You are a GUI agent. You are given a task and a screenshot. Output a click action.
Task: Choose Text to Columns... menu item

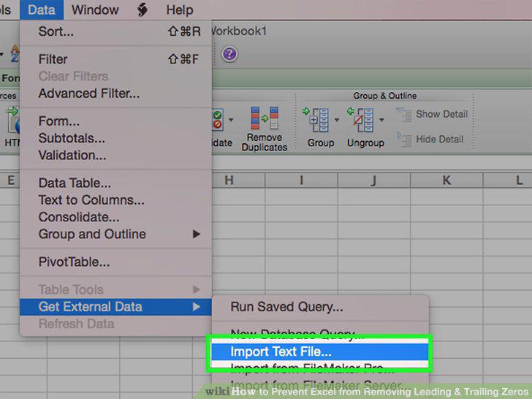pyautogui.click(x=116, y=199)
